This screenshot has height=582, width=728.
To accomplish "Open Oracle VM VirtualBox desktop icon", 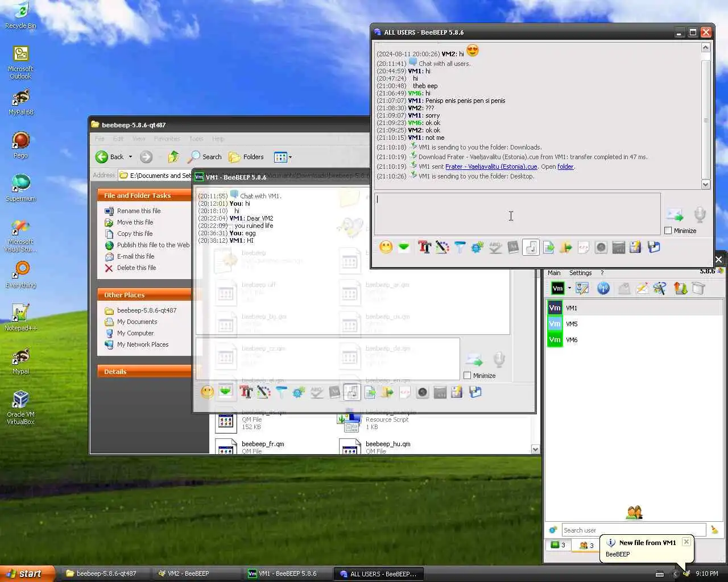I will pyautogui.click(x=20, y=407).
